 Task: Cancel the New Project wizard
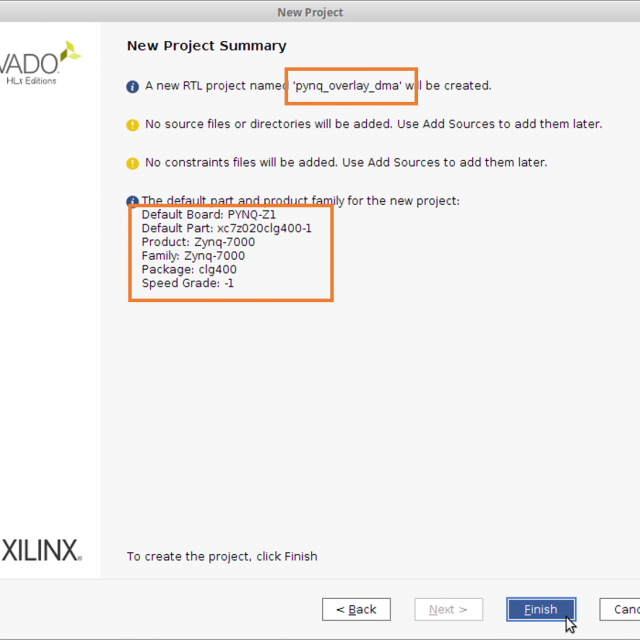point(620,609)
